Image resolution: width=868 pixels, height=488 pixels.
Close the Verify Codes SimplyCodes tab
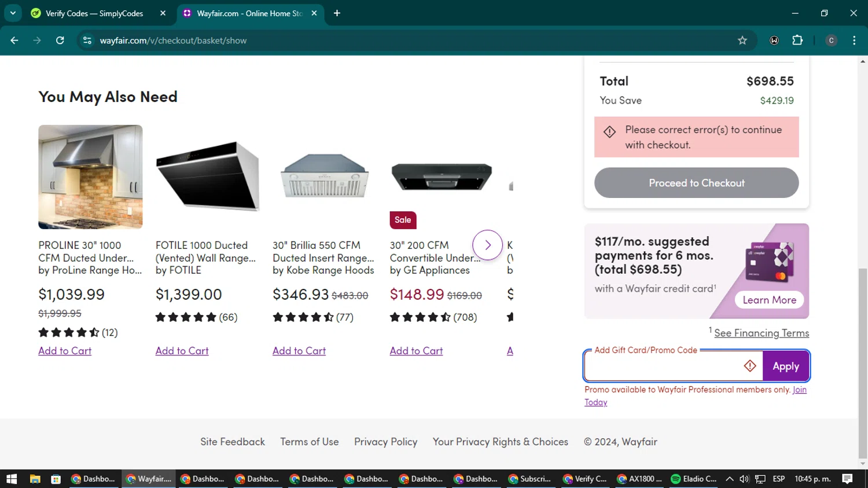(x=163, y=13)
